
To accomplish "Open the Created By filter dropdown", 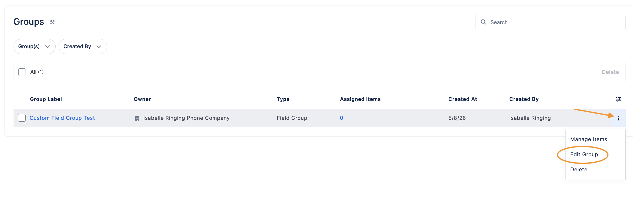I will (x=83, y=46).
